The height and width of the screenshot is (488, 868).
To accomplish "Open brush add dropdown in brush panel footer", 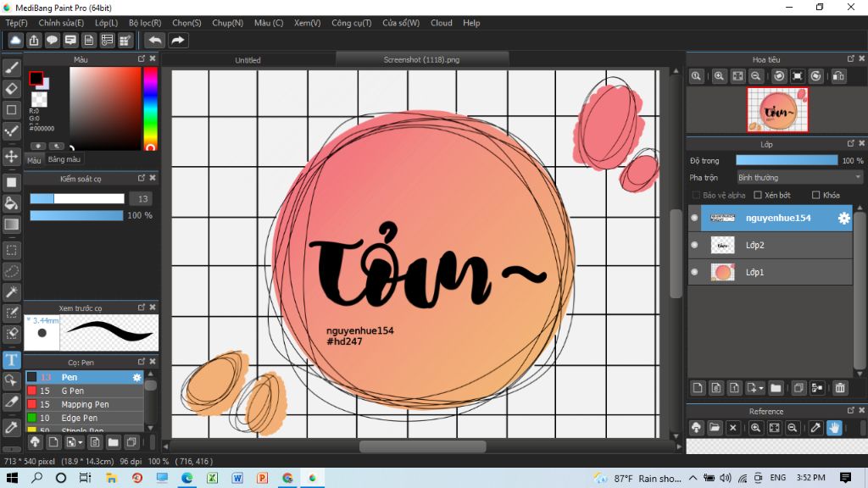I will pos(75,442).
